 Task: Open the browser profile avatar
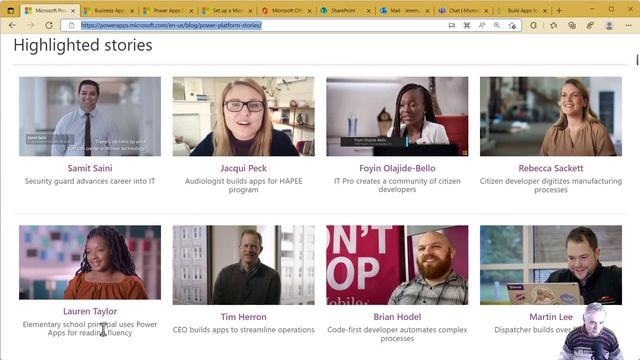[609, 25]
